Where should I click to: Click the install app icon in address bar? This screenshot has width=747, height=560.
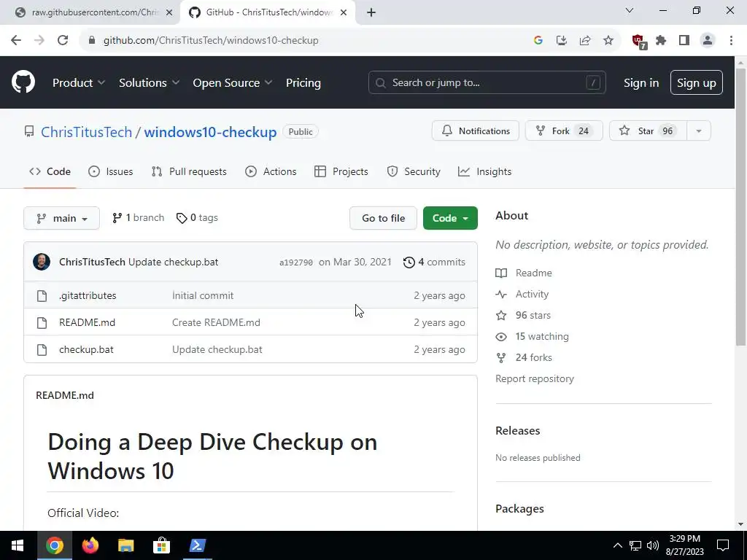(x=562, y=40)
